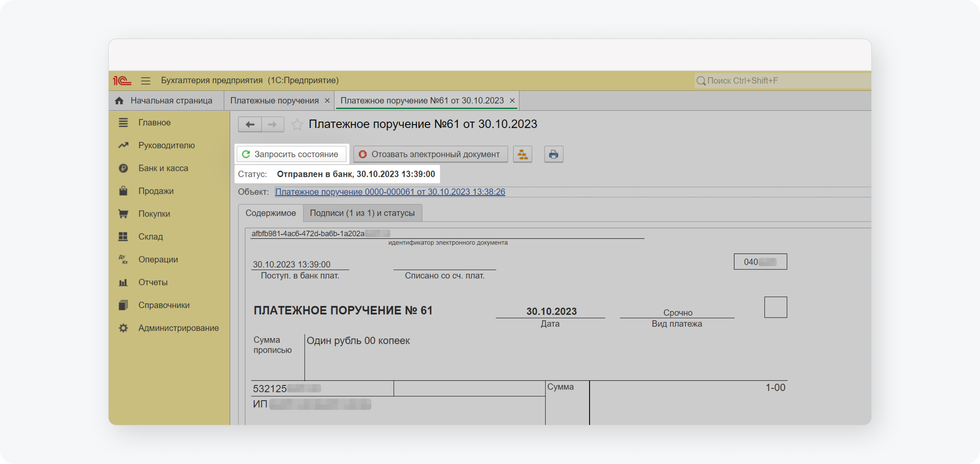Viewport: 980px width, 464px height.
Task: Click status text Отправлен в банк
Action: point(356,174)
